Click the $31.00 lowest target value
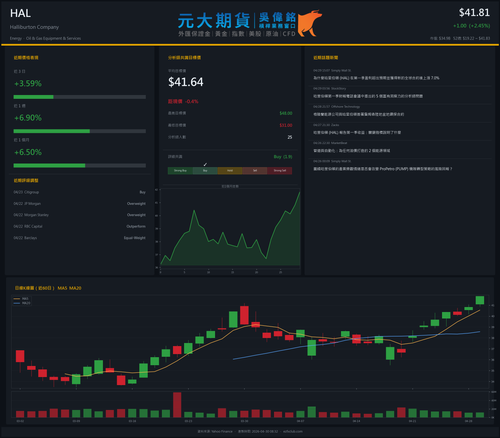This screenshot has height=438, width=500. point(286,125)
